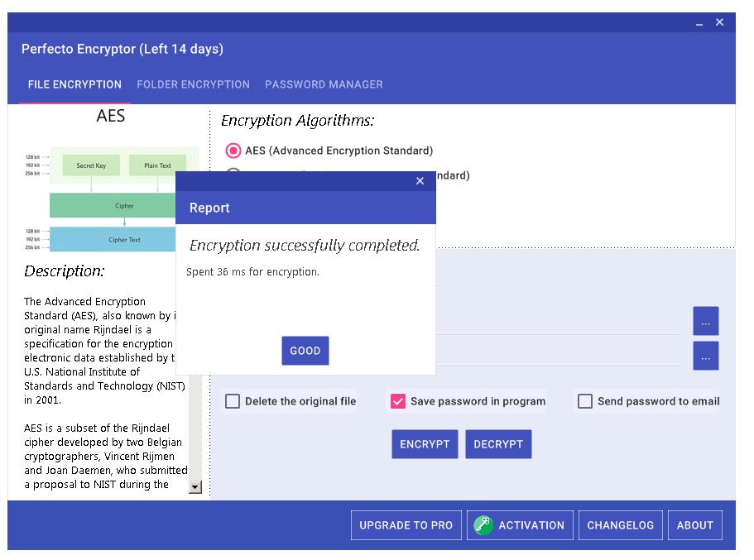Close the Report dialog with X
This screenshot has height=560, width=754.
pyautogui.click(x=420, y=181)
